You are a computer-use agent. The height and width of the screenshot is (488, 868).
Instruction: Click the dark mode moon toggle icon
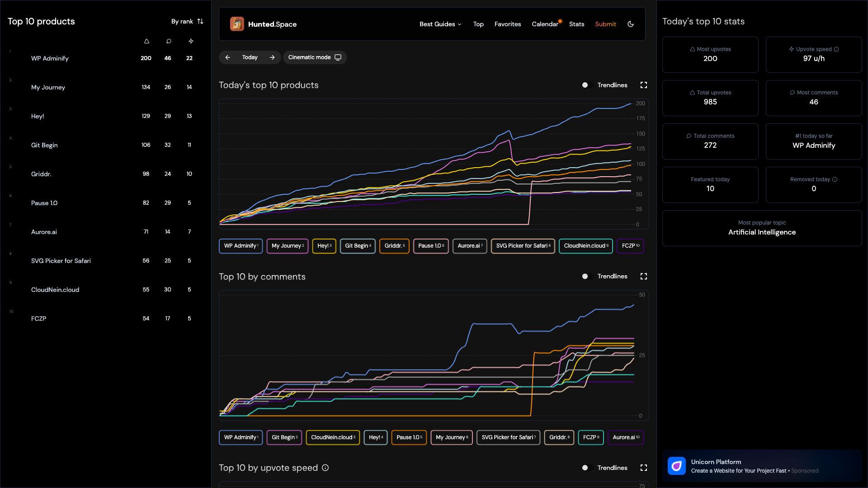(x=631, y=24)
